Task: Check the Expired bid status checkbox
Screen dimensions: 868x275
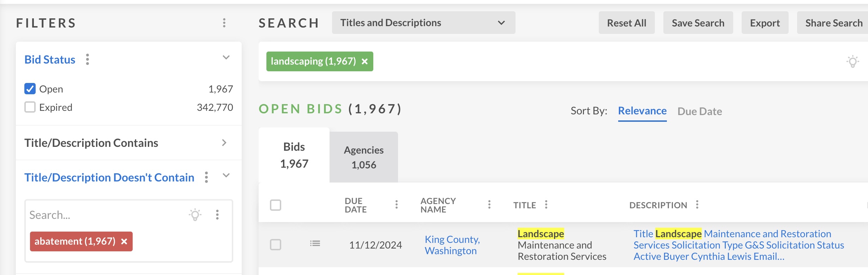Action: (x=30, y=107)
